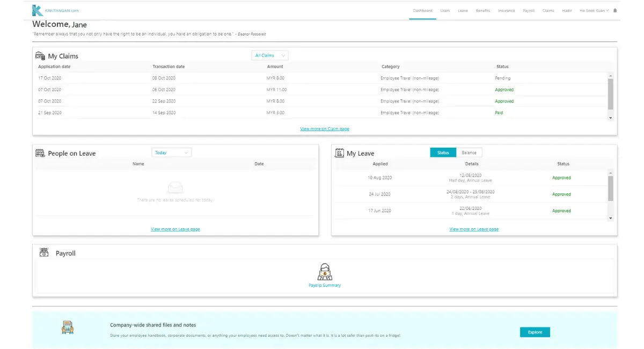Open the notification bell
The width and height of the screenshot is (644, 349).
pyautogui.click(x=615, y=11)
